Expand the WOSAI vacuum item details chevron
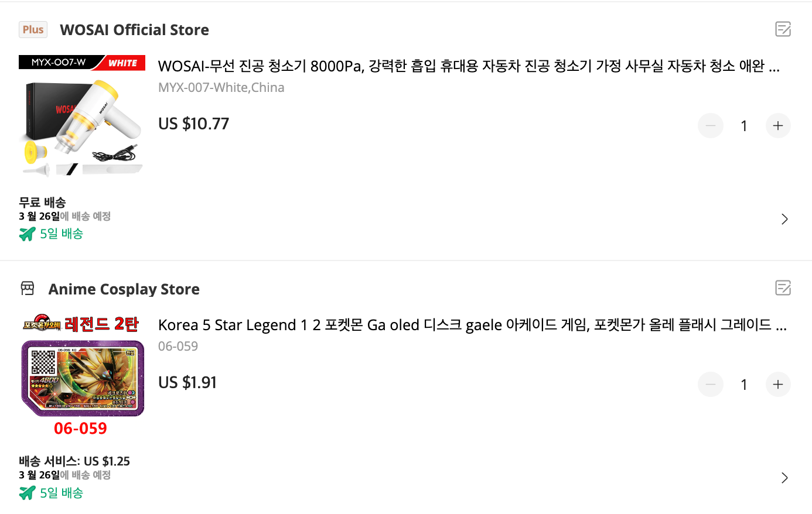Viewport: 812px width, 514px height. (x=784, y=218)
